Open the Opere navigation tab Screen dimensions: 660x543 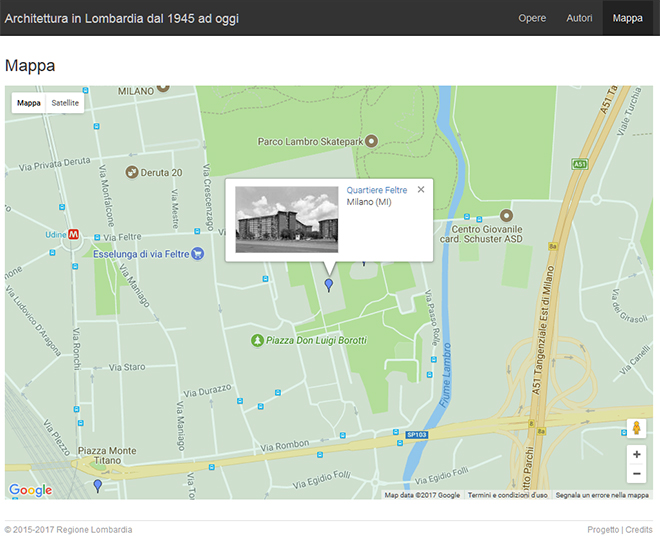(x=532, y=18)
